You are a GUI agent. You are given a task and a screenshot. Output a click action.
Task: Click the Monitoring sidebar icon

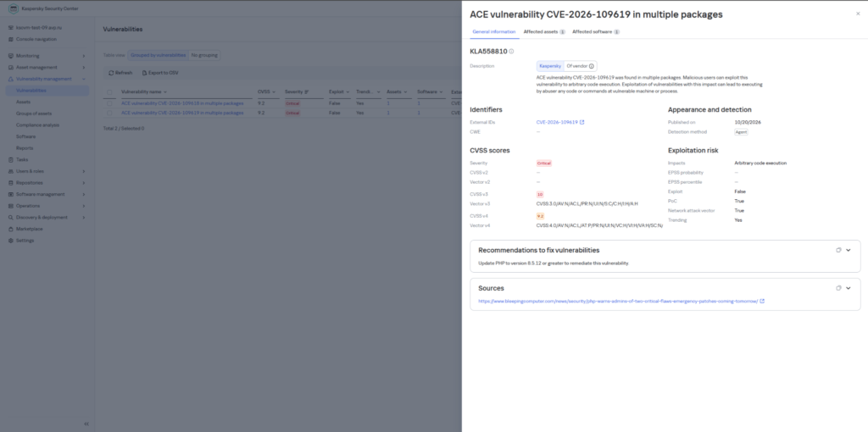(11, 56)
